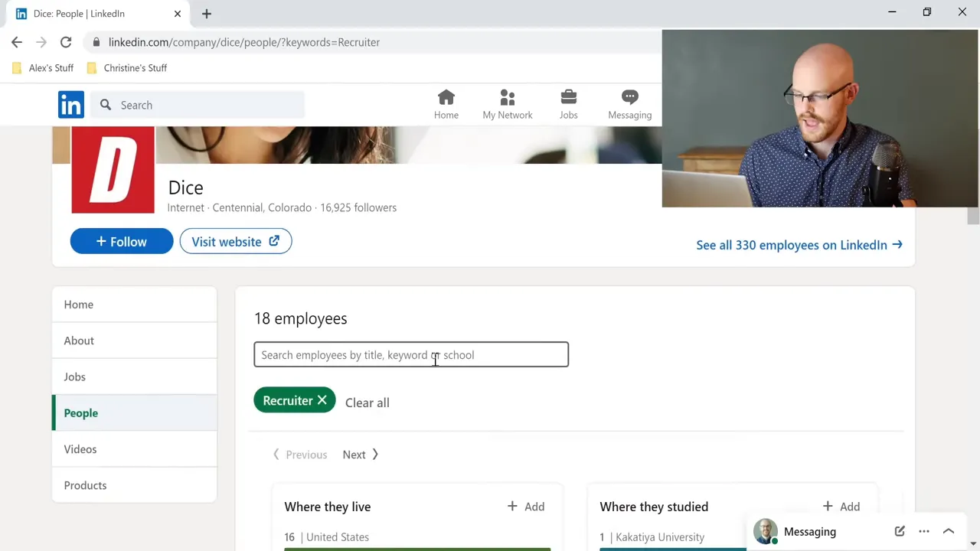Image resolution: width=980 pixels, height=551 pixels.
Task: Click the United States employee count bar
Action: coord(417,549)
